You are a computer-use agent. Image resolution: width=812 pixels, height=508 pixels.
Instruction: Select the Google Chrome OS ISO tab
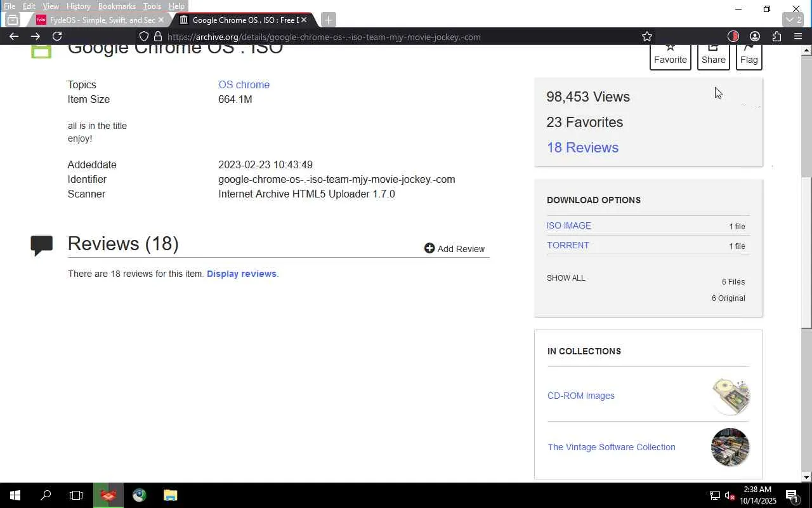pos(244,20)
